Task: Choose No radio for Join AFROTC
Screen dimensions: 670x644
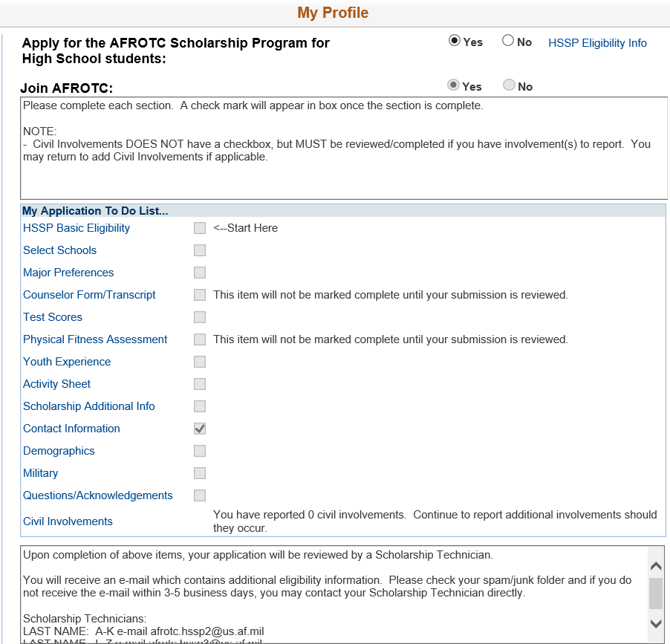Action: coord(509,86)
